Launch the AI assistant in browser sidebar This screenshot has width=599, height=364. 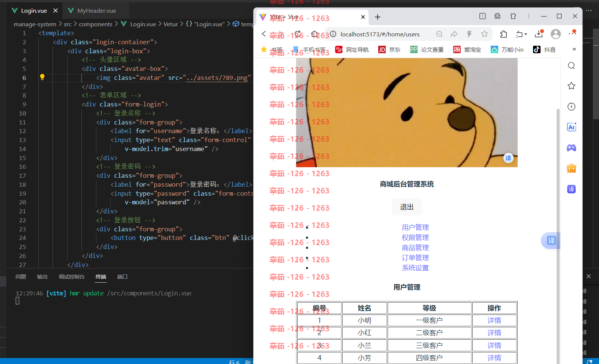pyautogui.click(x=572, y=127)
